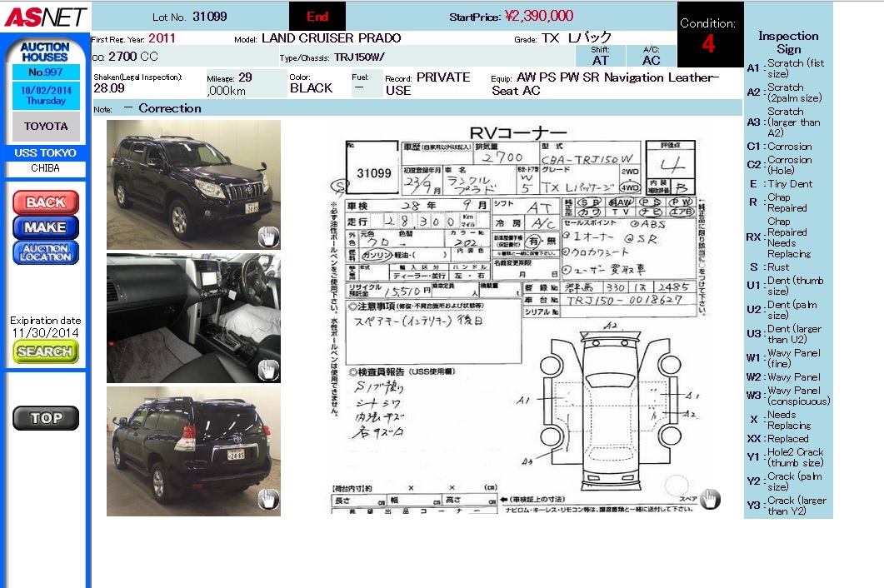Click hand icon on interior dashboard photo
884x588 pixels.
tap(267, 370)
